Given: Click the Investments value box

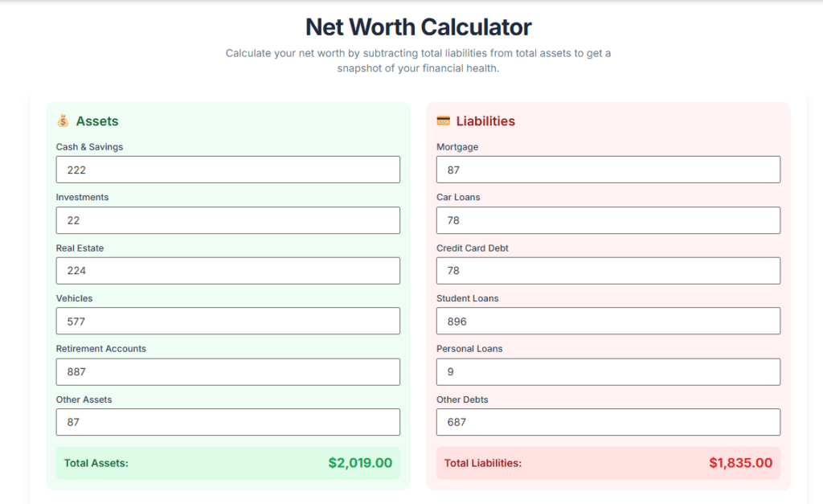Looking at the screenshot, I should pyautogui.click(x=227, y=220).
